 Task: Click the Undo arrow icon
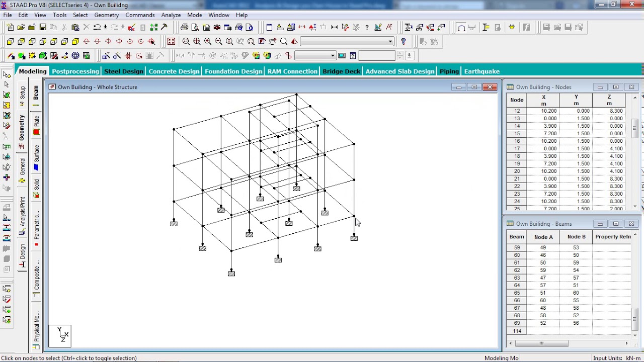pos(97,27)
